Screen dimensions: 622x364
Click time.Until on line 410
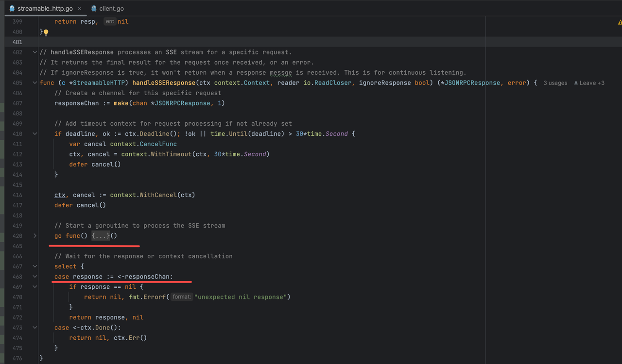point(229,133)
